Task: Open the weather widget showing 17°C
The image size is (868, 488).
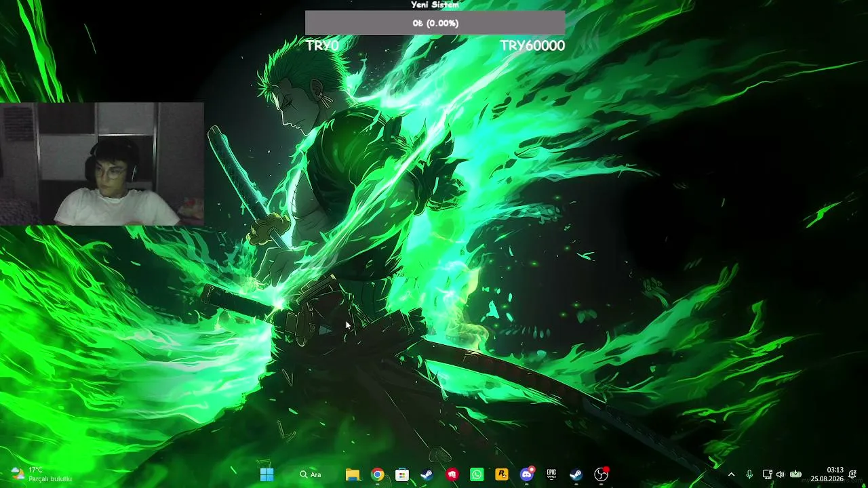Action: pos(41,474)
